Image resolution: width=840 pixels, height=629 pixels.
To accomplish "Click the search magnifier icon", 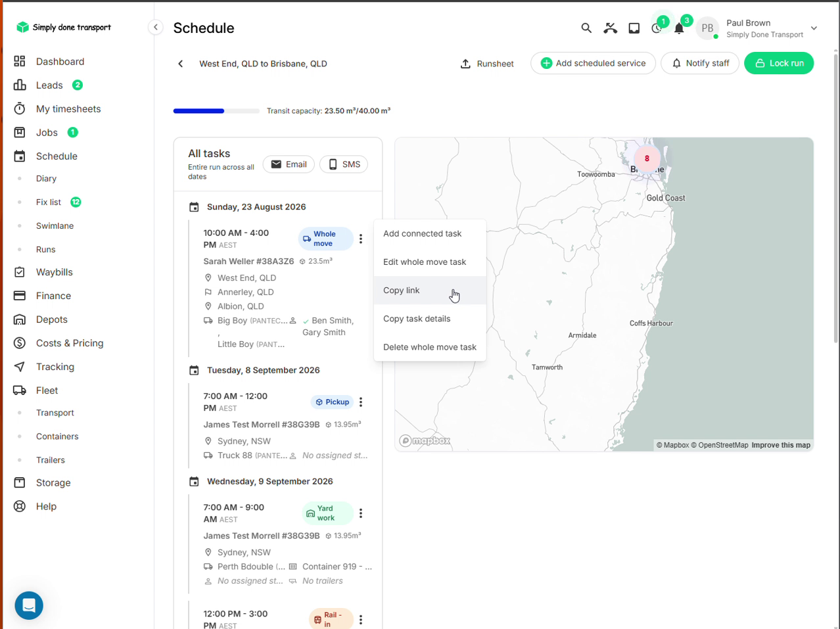I will tap(586, 28).
